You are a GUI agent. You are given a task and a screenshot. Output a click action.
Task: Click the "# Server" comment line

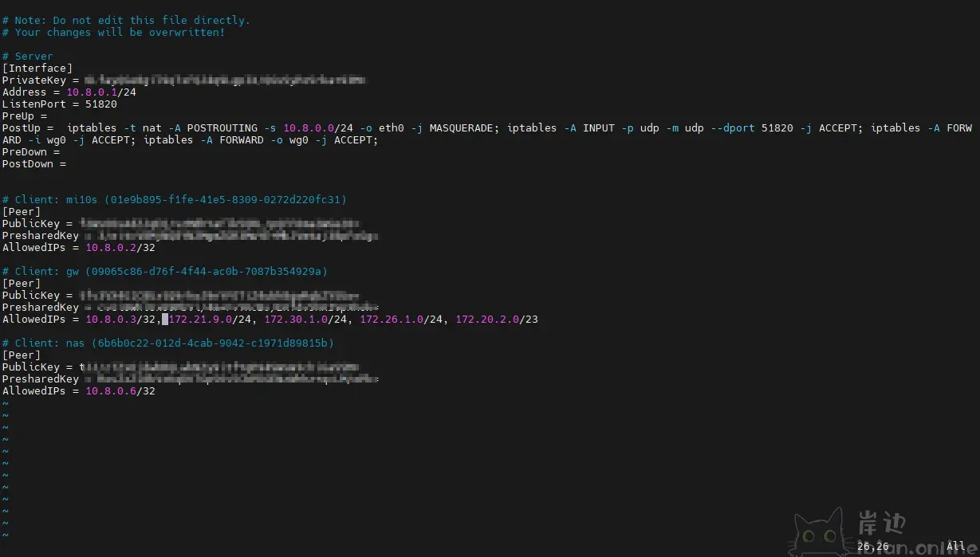tap(28, 56)
